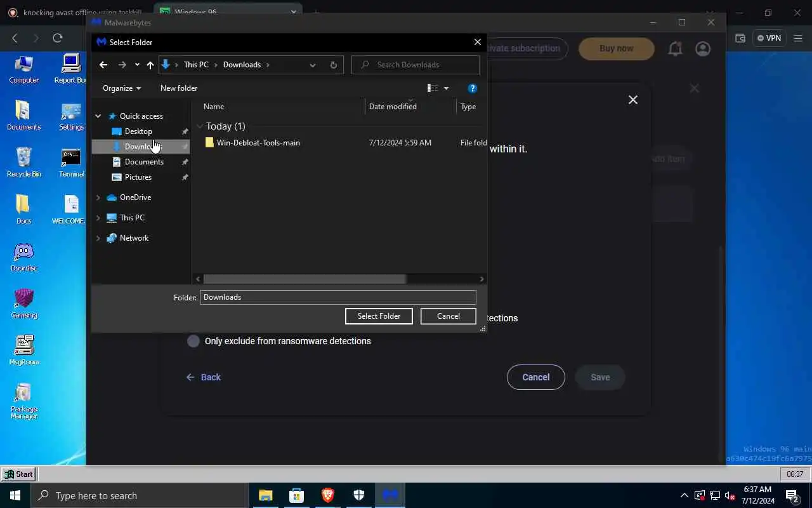The height and width of the screenshot is (508, 812).
Task: Reload the browser page
Action: pyautogui.click(x=57, y=38)
